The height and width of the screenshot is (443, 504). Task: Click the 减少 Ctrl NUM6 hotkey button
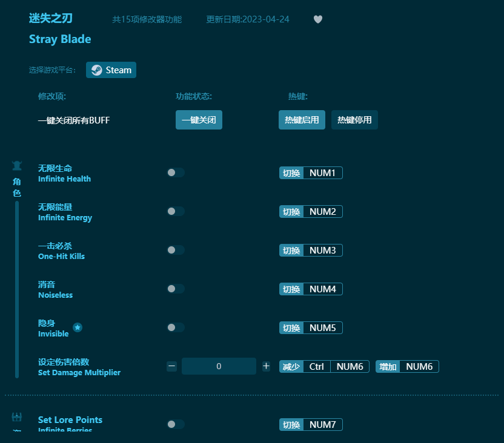click(323, 366)
